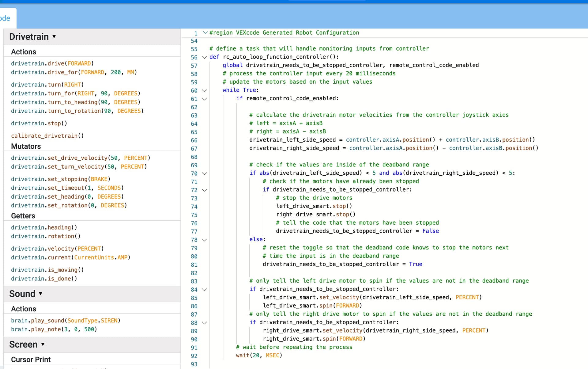Fold the else block at line 78

204,240
